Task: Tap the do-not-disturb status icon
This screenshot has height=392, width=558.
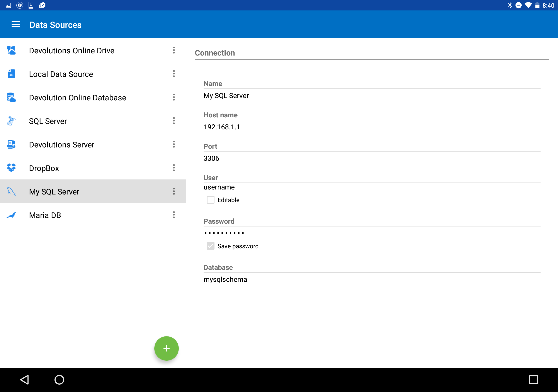Action: (x=518, y=5)
